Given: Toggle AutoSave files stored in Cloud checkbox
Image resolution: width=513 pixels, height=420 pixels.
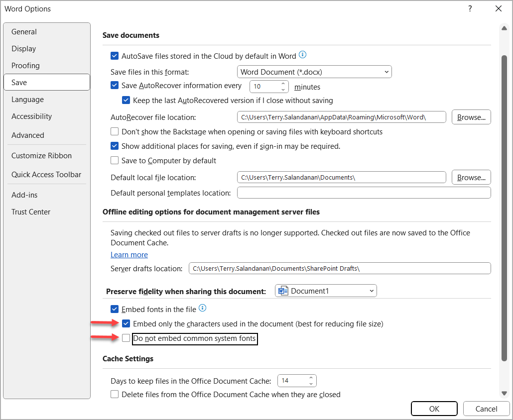Looking at the screenshot, I should pyautogui.click(x=115, y=56).
